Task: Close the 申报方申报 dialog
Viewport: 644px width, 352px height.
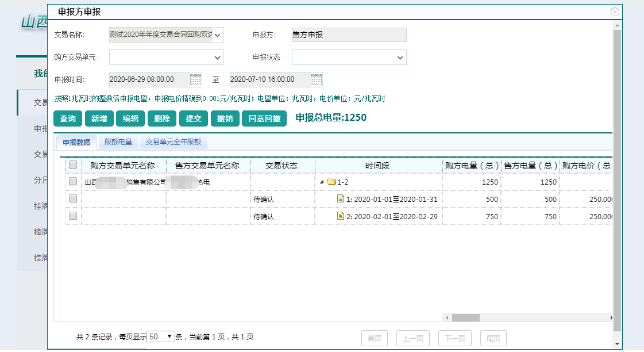Action: [615, 12]
